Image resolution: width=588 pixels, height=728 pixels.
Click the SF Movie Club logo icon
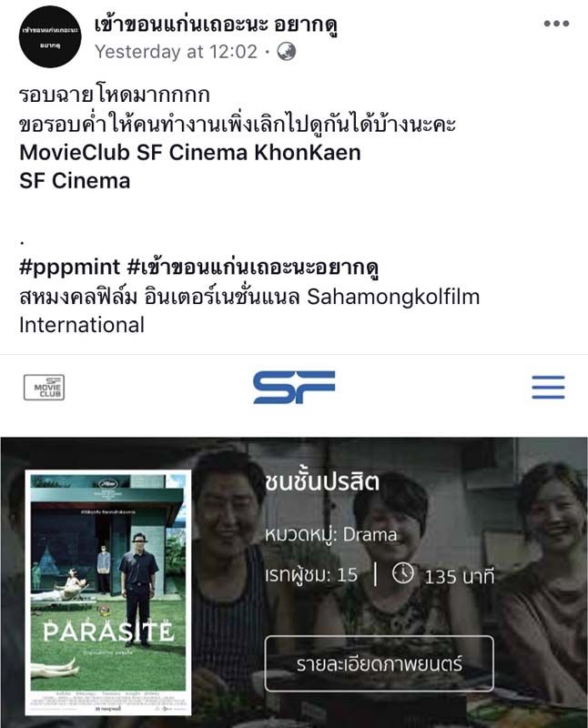point(44,388)
